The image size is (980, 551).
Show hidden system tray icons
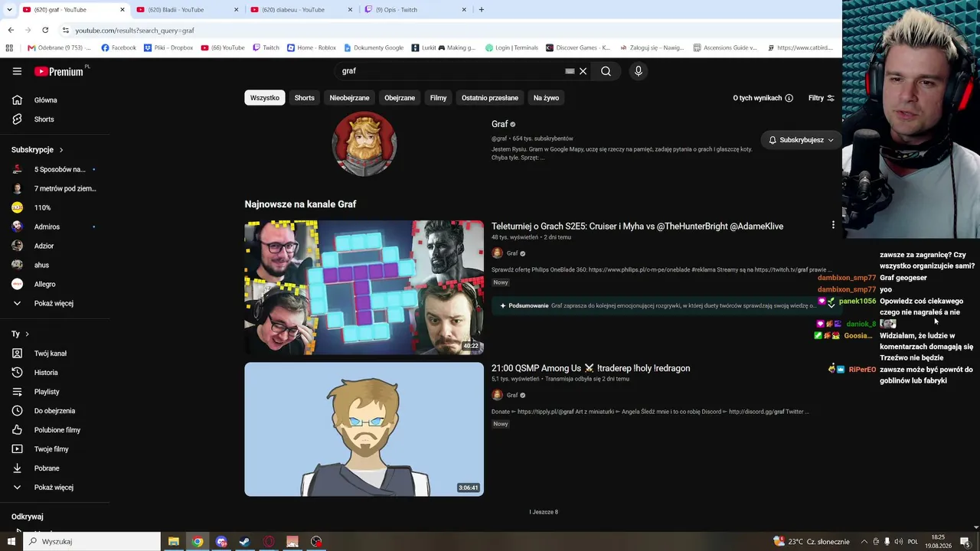point(864,542)
